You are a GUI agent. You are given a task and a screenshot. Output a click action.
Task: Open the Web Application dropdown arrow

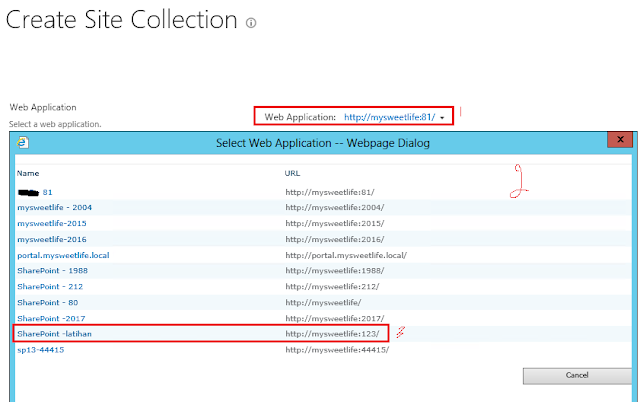pos(442,118)
